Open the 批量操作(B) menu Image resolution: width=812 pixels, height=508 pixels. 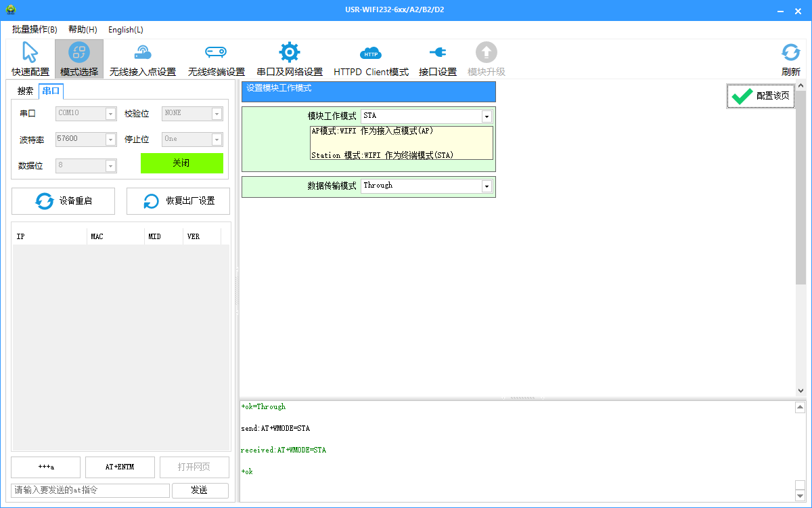pos(35,30)
